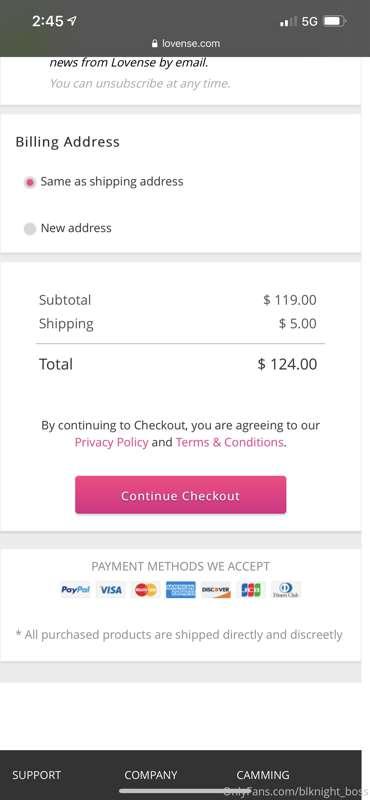Tap the 5G signal indicator

point(309,21)
